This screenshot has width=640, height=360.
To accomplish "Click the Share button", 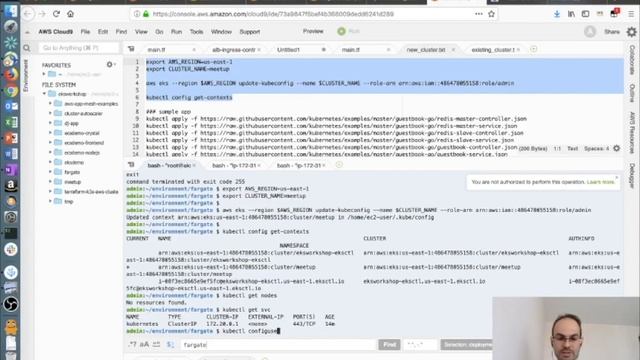I will (612, 31).
